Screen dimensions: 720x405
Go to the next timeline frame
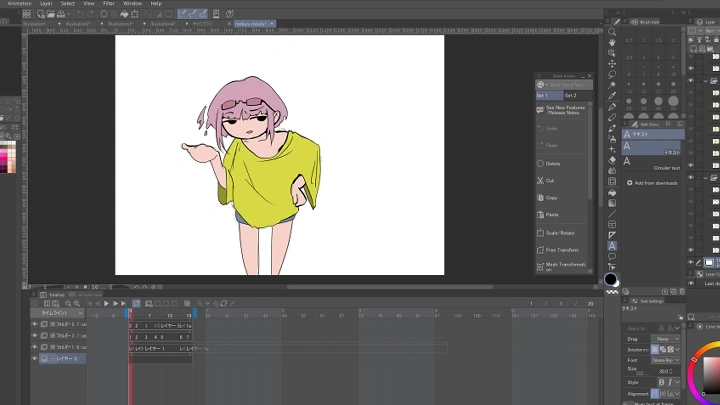tap(115, 304)
